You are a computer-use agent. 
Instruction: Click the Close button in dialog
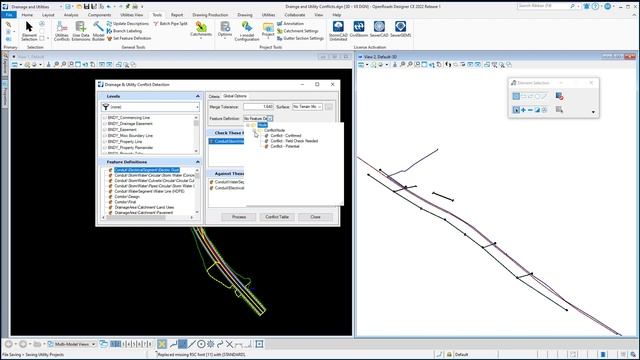click(316, 217)
